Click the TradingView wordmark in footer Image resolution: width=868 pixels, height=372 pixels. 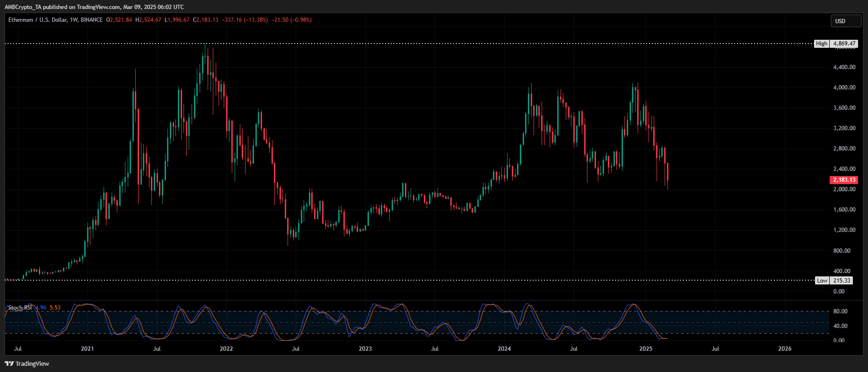32,363
